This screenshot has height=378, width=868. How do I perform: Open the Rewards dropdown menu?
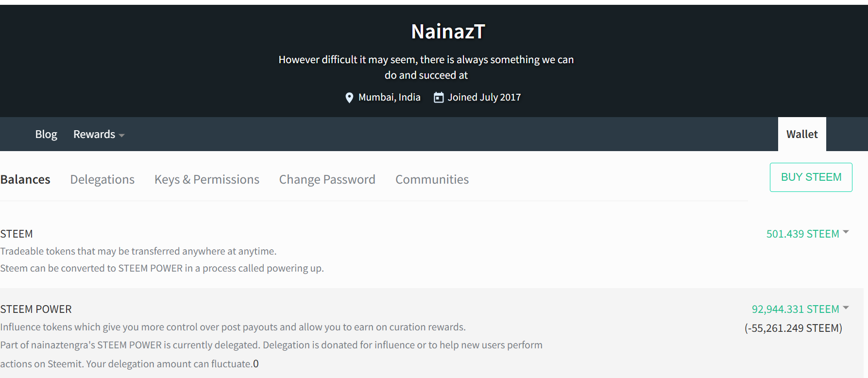tap(99, 134)
